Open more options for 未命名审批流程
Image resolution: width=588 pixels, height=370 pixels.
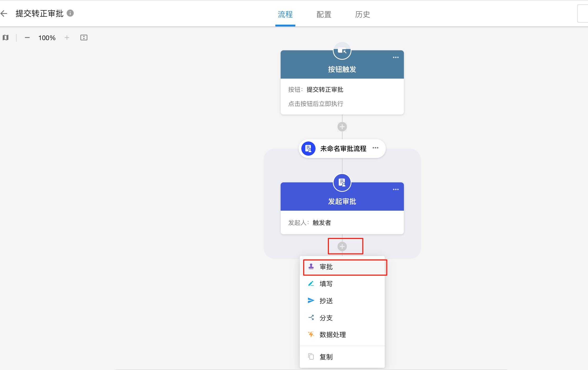click(x=375, y=148)
